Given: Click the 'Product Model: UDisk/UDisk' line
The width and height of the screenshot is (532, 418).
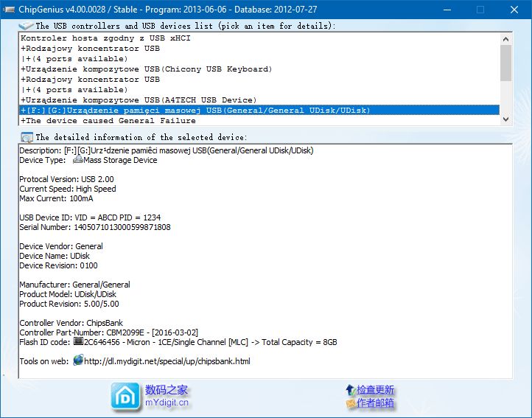Looking at the screenshot, I should (x=68, y=294).
